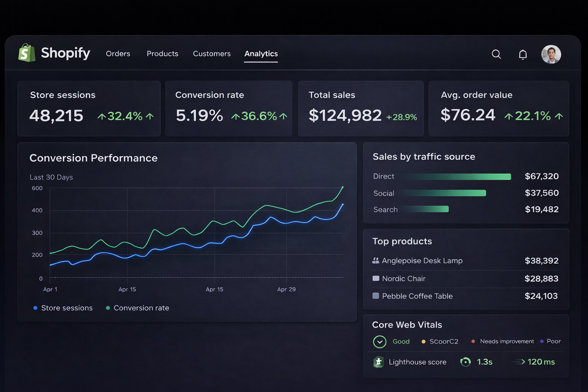
Task: Click the Anglepoise Desk Lamp product icon
Action: 376,261
